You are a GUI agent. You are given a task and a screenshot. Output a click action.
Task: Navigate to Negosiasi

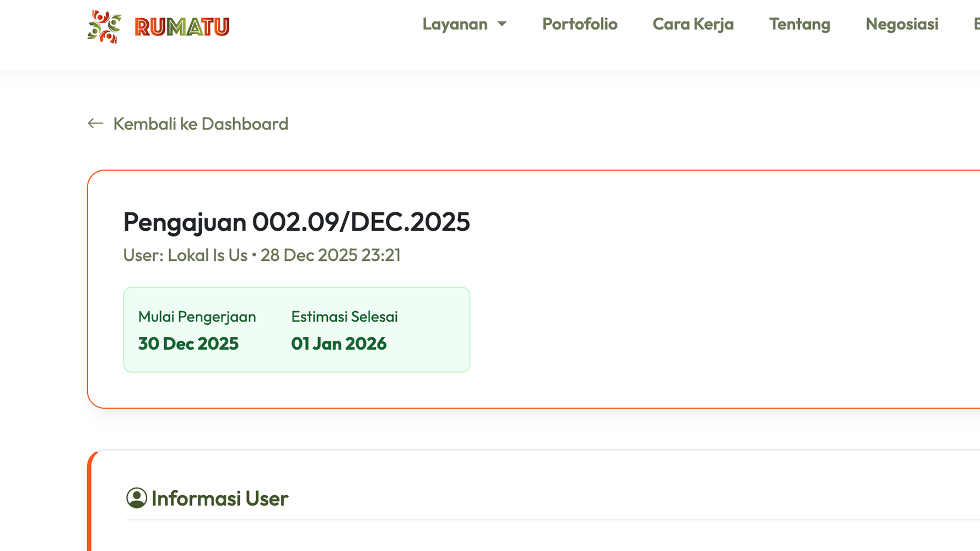pos(902,24)
